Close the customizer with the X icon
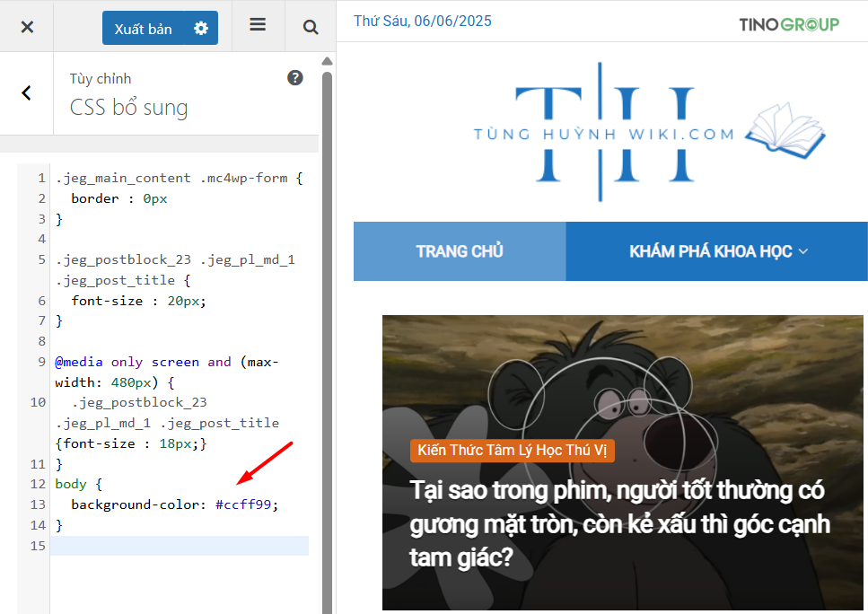This screenshot has width=868, height=614. tap(27, 27)
